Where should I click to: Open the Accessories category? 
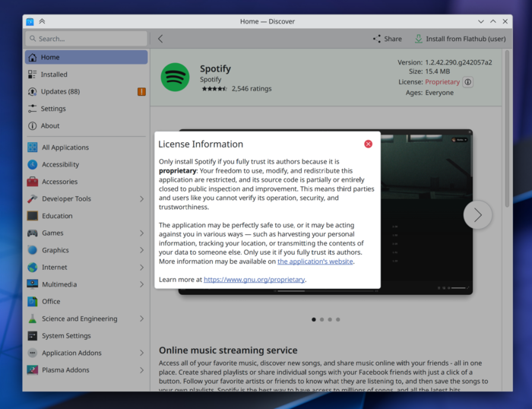[86, 182]
